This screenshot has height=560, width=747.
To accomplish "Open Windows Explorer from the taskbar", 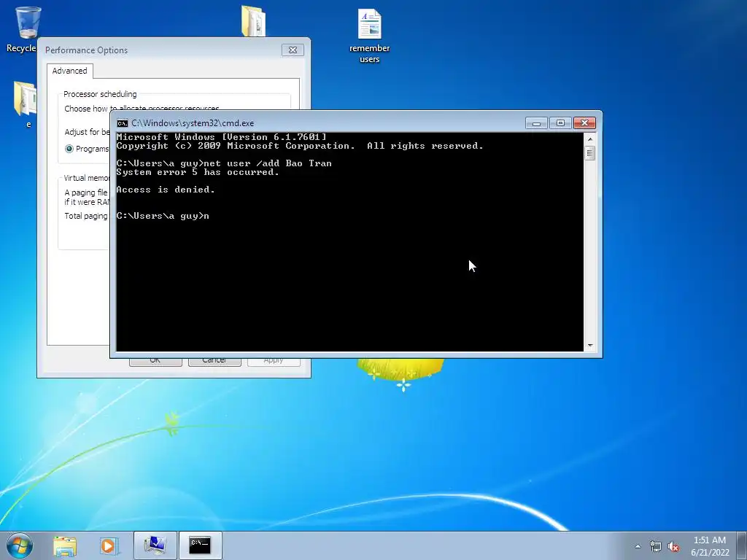I will tap(65, 545).
